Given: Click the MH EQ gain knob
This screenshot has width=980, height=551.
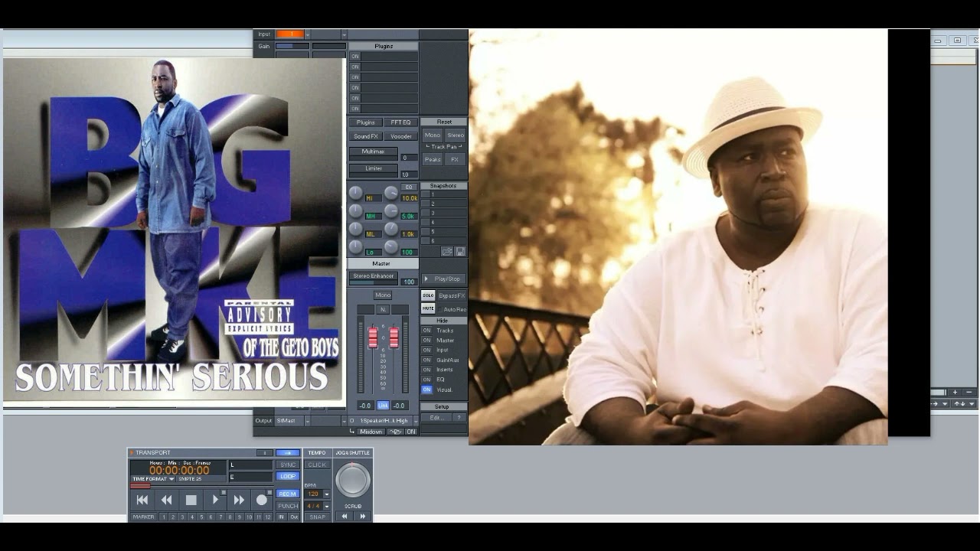Looking at the screenshot, I should [x=355, y=210].
